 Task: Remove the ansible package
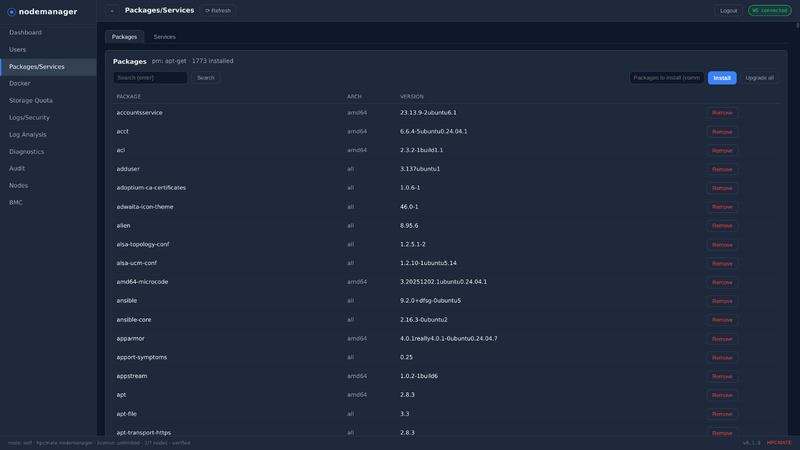(x=722, y=301)
